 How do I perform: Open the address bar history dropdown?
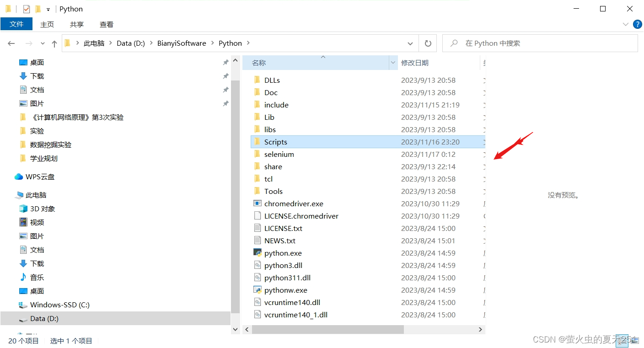click(410, 43)
